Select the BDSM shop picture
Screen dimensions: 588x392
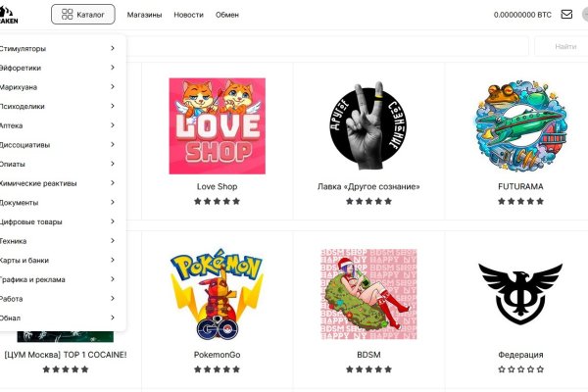367,293
